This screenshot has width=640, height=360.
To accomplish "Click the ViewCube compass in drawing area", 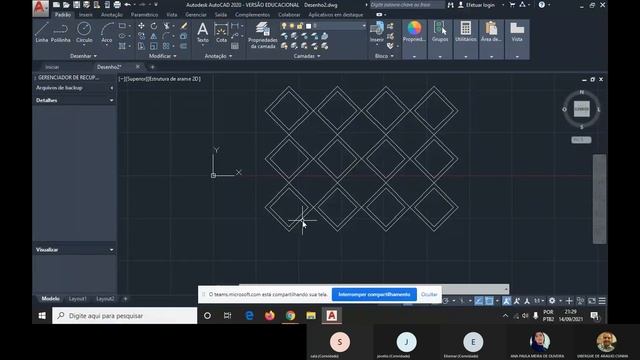I will pyautogui.click(x=582, y=109).
